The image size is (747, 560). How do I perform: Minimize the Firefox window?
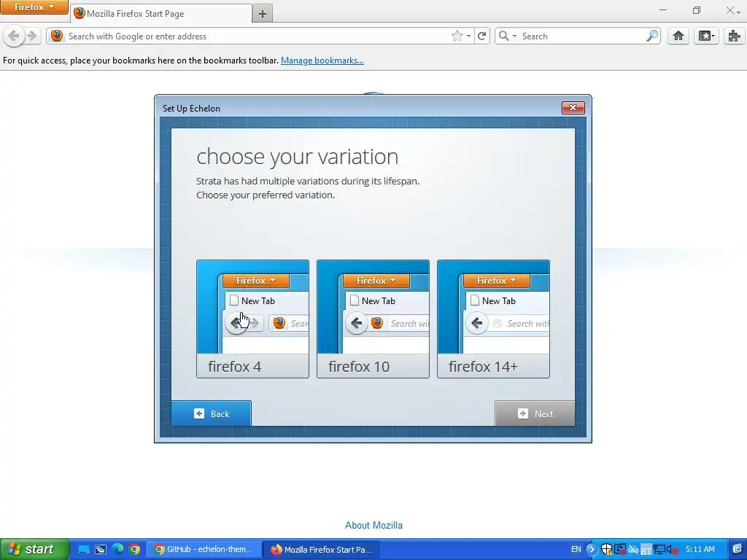pyautogui.click(x=662, y=10)
